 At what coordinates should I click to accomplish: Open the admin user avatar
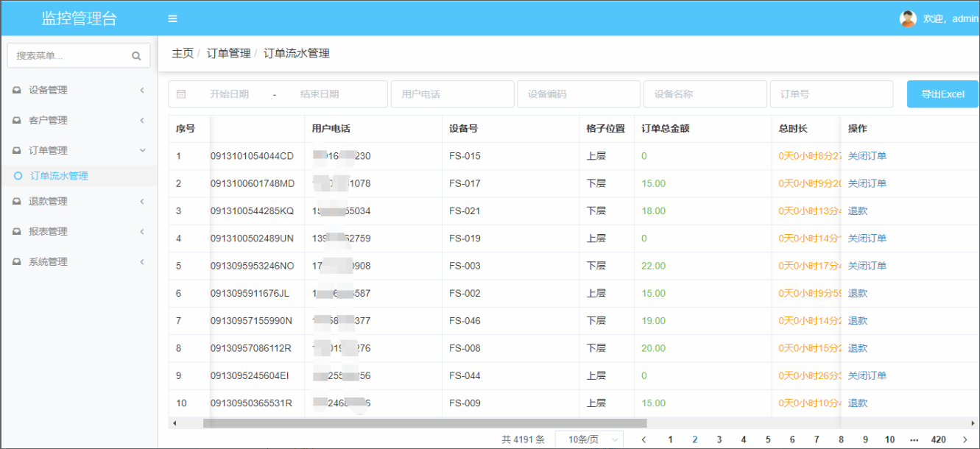click(x=908, y=18)
